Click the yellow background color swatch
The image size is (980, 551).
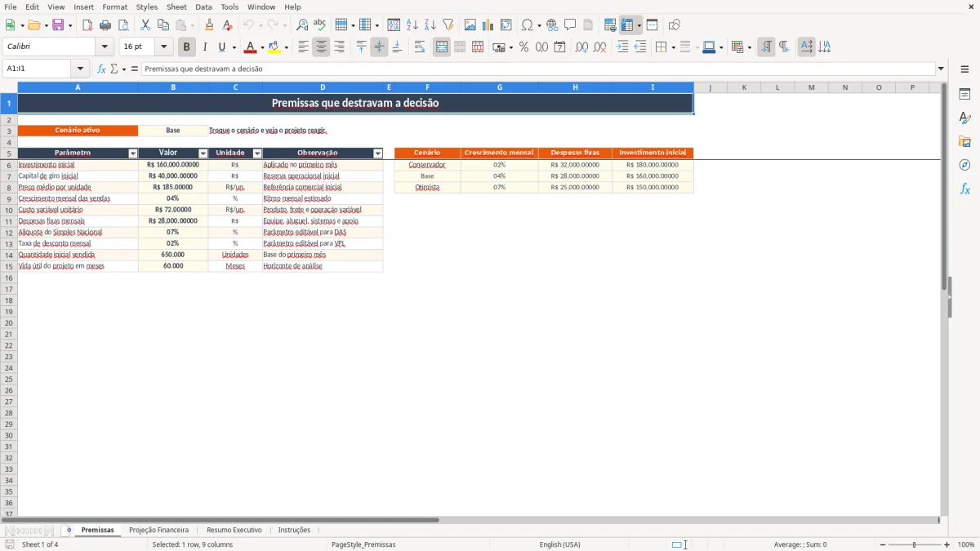(274, 47)
